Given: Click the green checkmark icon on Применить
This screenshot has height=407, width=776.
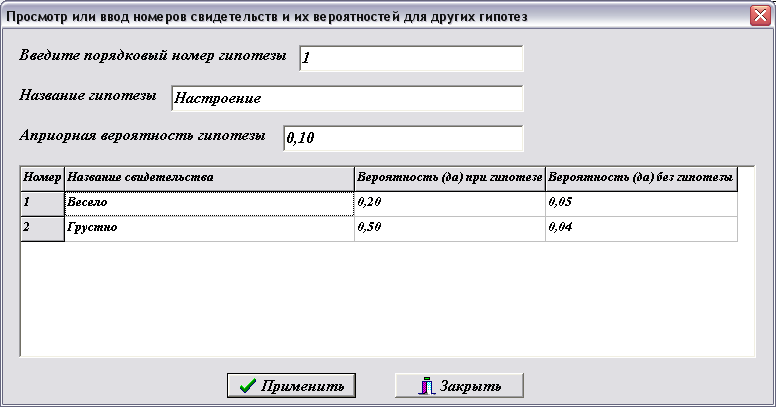Looking at the screenshot, I should tap(247, 386).
